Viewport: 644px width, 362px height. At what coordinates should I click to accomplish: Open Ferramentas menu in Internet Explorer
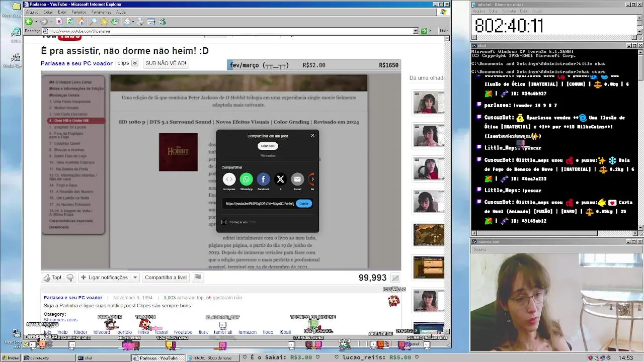point(101,12)
